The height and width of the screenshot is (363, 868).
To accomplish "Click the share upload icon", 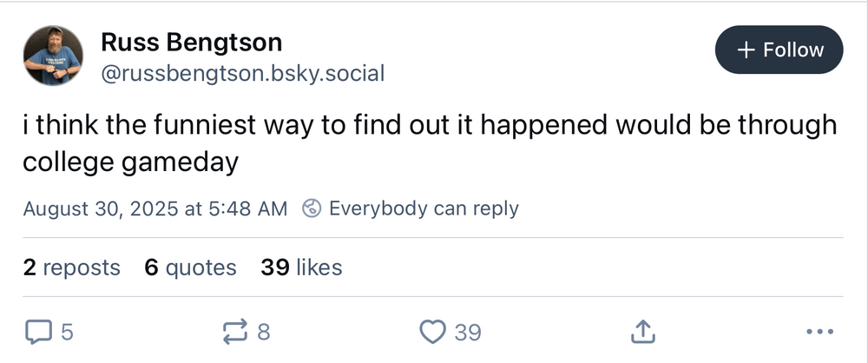I will [x=642, y=331].
